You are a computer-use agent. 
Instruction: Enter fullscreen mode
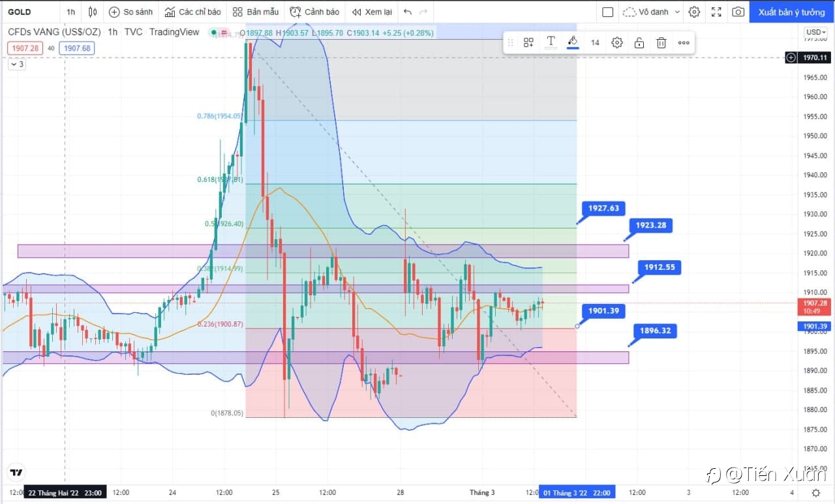click(x=716, y=12)
